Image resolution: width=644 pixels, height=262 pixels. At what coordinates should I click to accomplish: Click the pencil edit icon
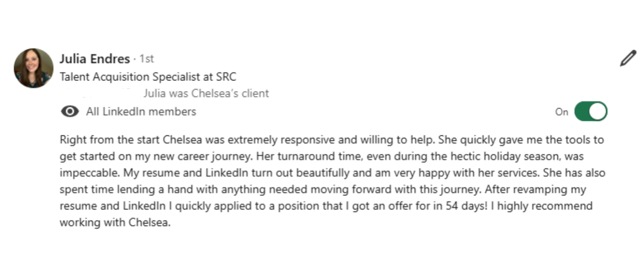(x=627, y=59)
